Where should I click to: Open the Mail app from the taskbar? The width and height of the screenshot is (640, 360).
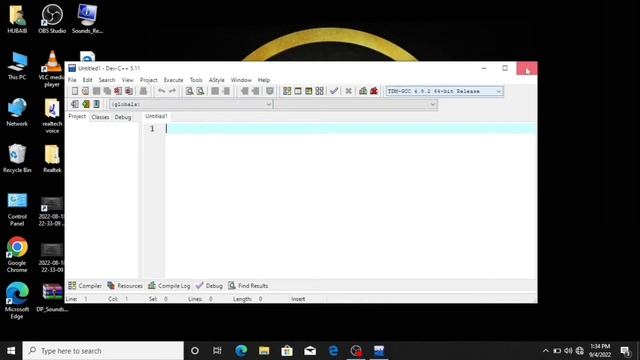[310, 351]
